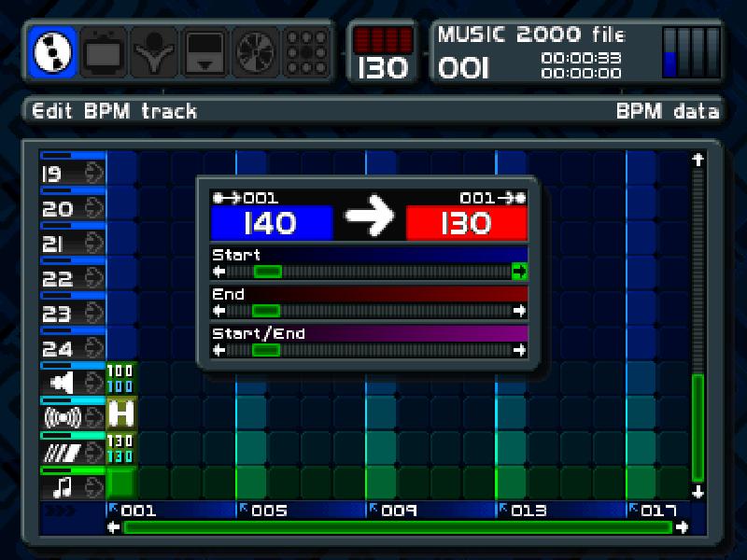Viewport: 747px width, 560px height.
Task: Select track number 22 label
Action: click(57, 279)
